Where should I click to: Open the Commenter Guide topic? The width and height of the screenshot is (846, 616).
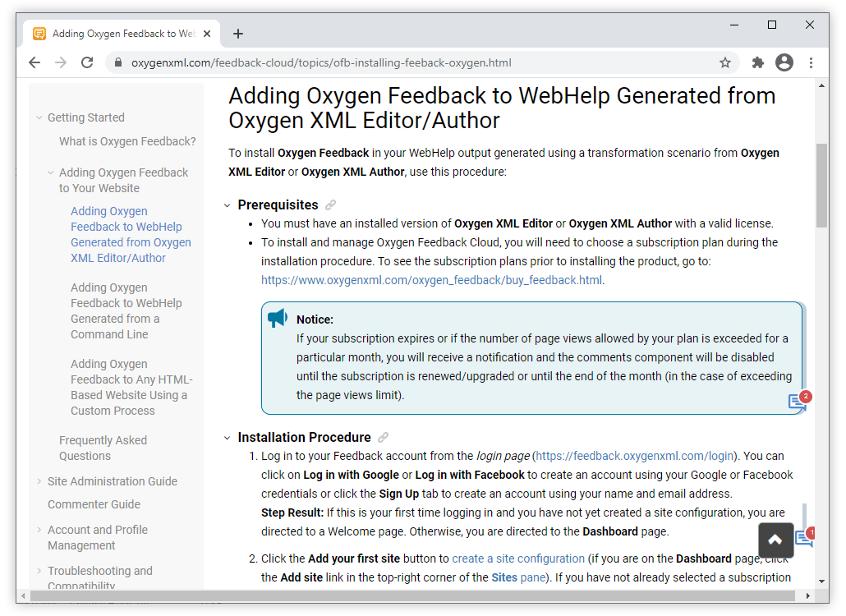[x=94, y=504]
